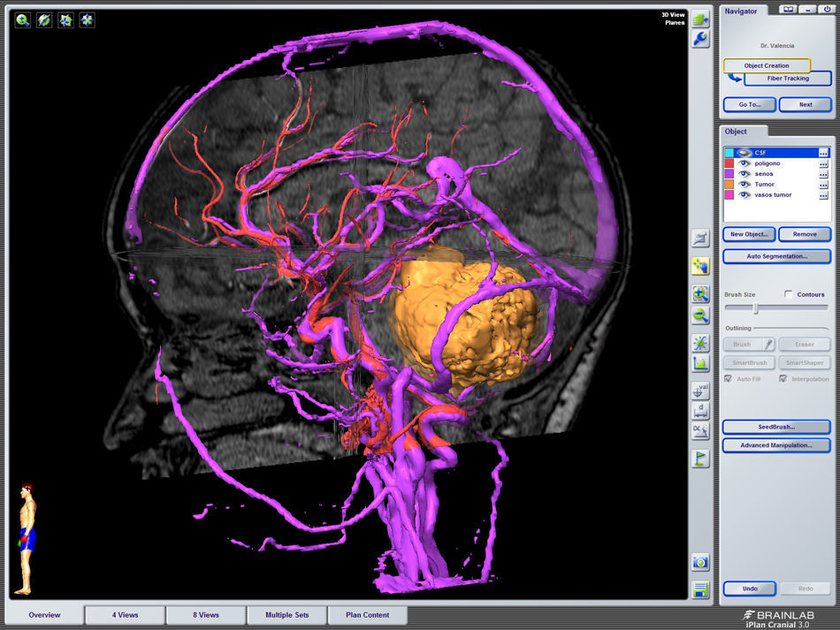Click the zoom out magnifier in the side toolbar

coord(700,315)
